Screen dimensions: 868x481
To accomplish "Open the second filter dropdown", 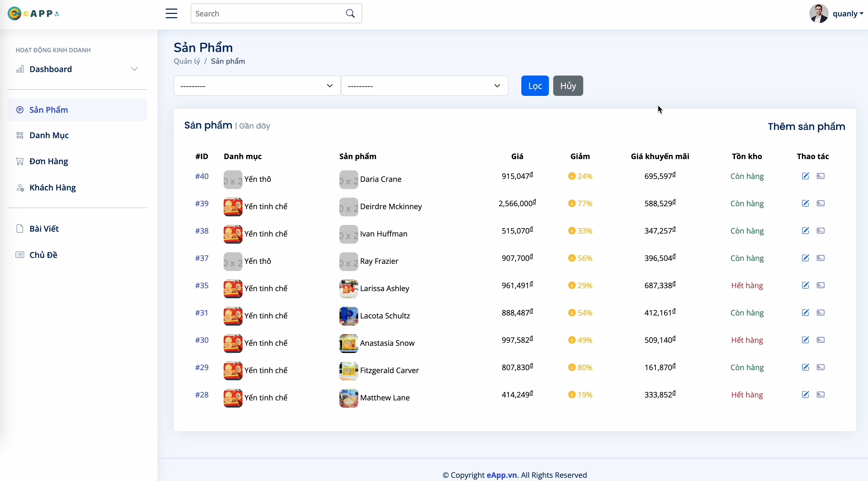I will pyautogui.click(x=425, y=86).
